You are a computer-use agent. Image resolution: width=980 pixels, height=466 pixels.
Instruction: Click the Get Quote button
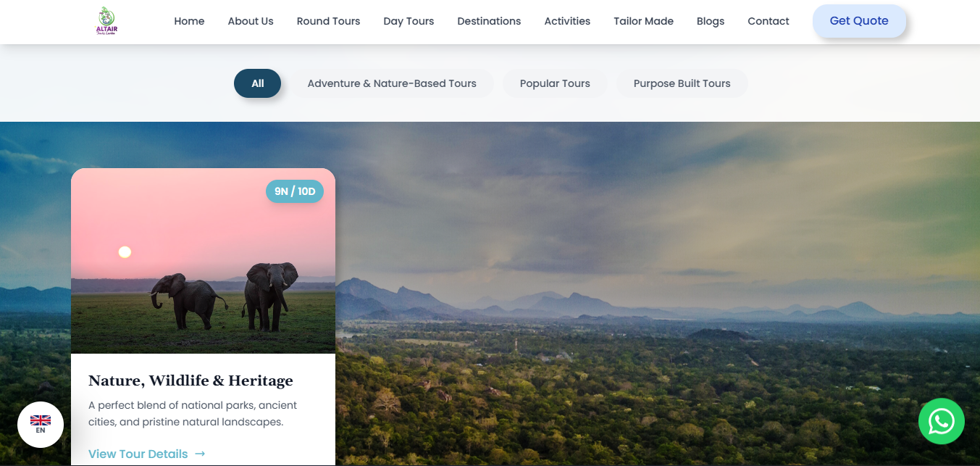coord(859,21)
